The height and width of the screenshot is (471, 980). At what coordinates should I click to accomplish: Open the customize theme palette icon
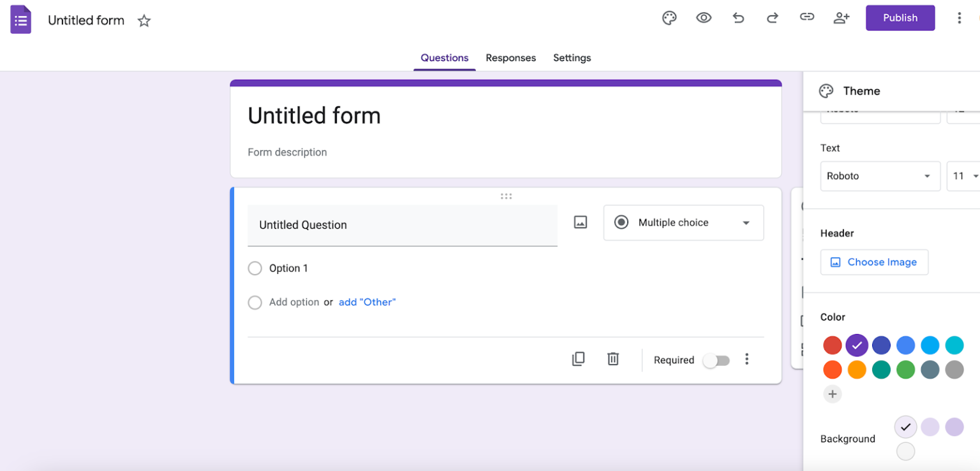pyautogui.click(x=669, y=18)
